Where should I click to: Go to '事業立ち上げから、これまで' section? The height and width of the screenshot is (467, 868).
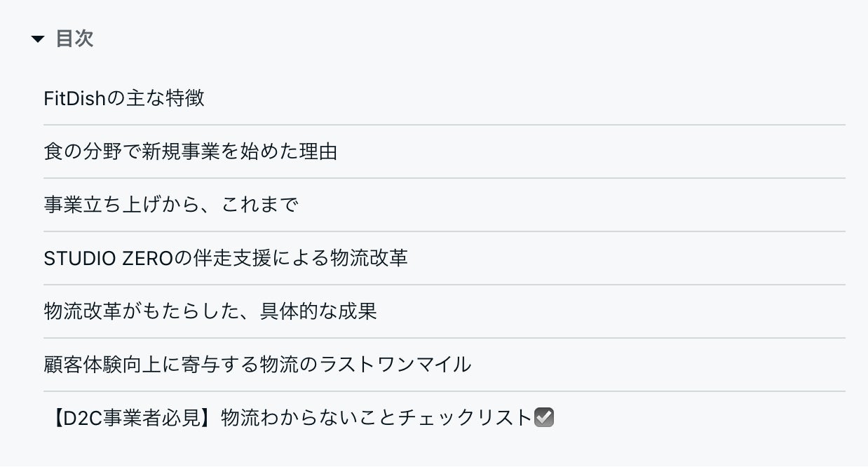coord(171,205)
